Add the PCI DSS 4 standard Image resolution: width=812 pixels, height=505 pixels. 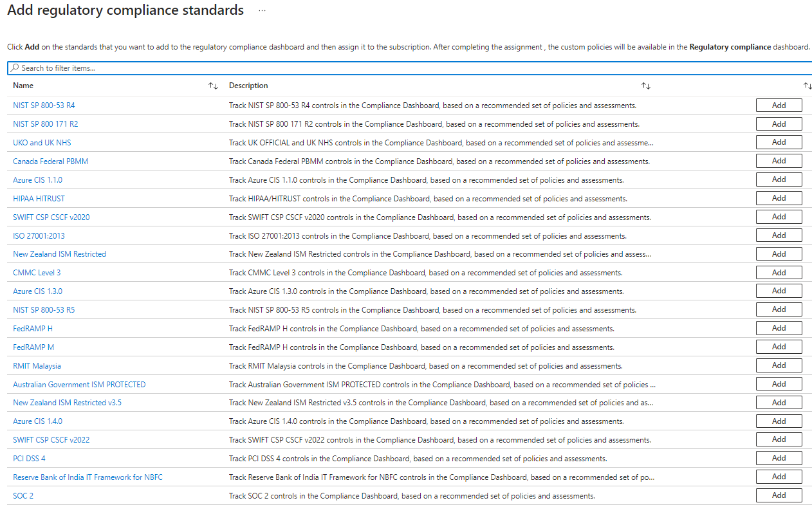(779, 458)
